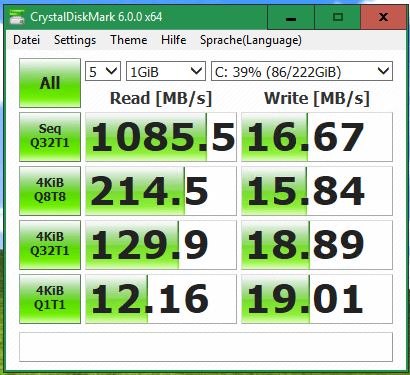Minimize the CrystalDiskMark window
Image resolution: width=410 pixels, height=375 pixels.
291,17
